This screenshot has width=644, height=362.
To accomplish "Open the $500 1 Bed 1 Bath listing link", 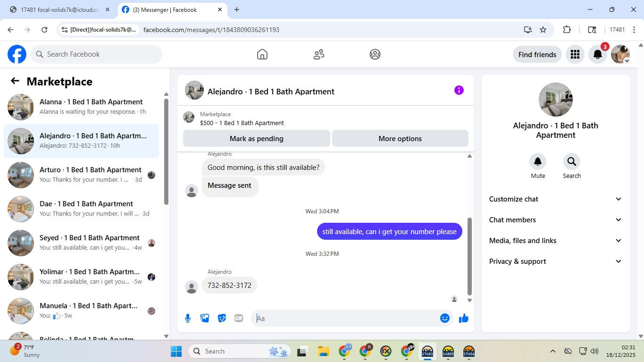I will pyautogui.click(x=242, y=123).
